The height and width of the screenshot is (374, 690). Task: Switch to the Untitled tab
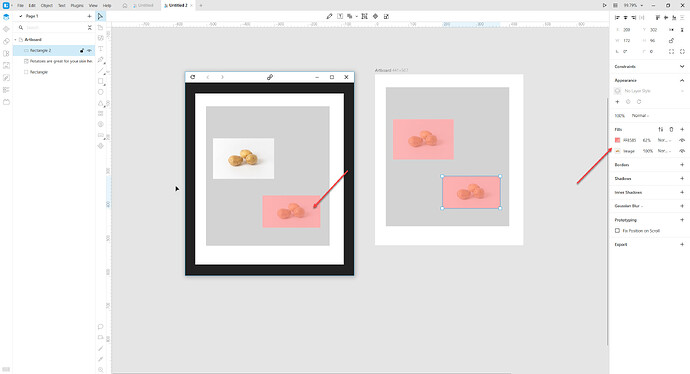tap(144, 5)
